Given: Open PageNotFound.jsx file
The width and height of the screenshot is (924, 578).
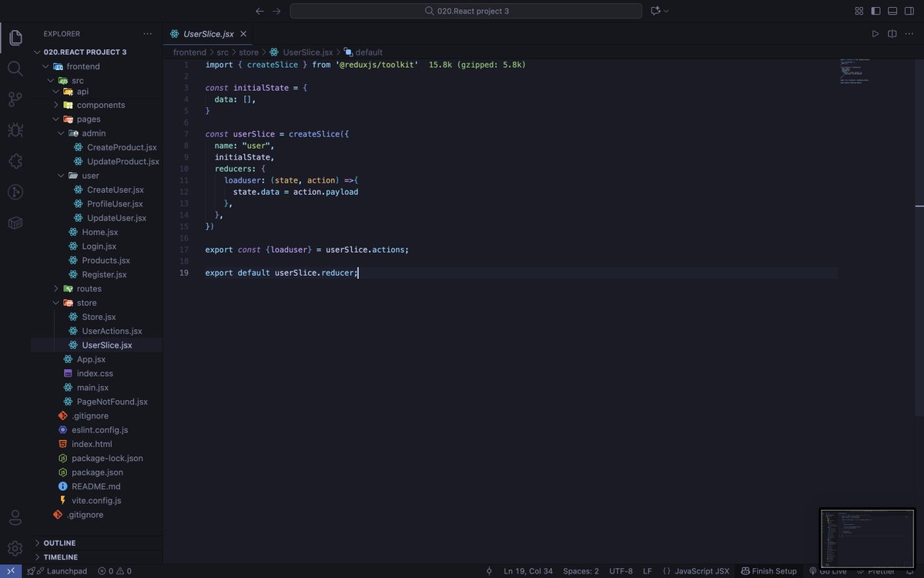Looking at the screenshot, I should click(x=112, y=402).
